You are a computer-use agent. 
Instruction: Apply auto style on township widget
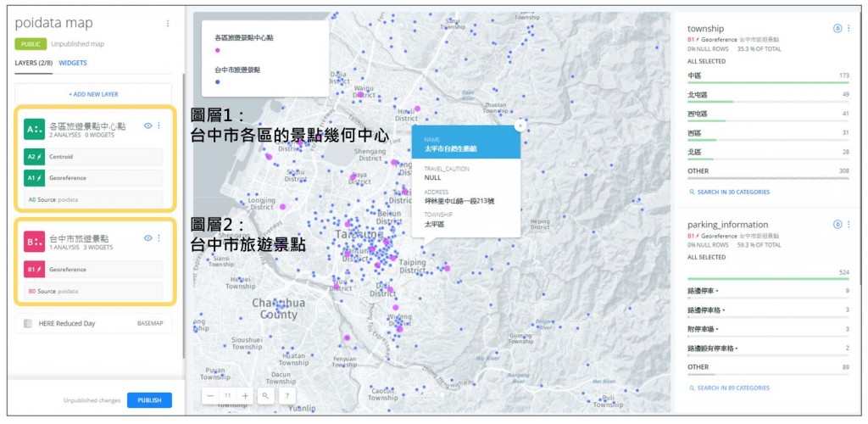(x=837, y=28)
